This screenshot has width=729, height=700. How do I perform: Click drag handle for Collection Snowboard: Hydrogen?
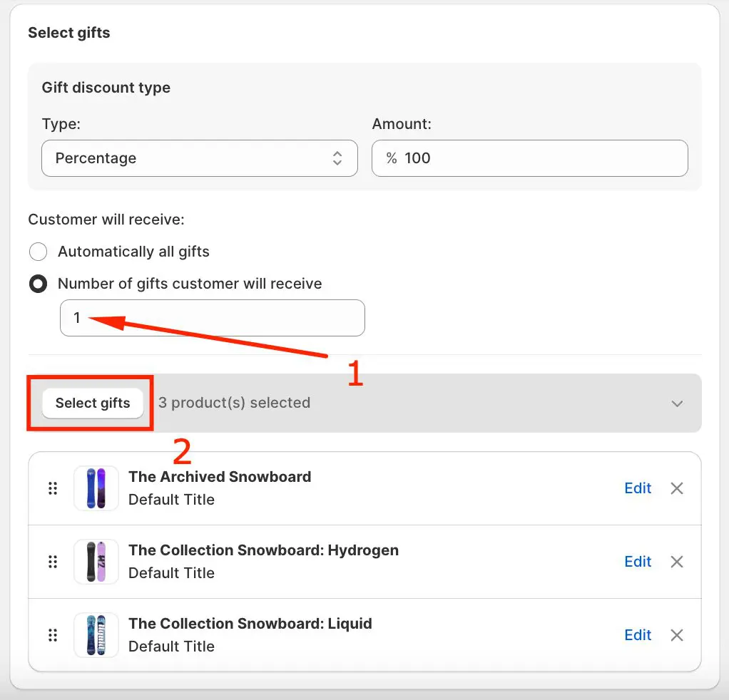coord(52,562)
